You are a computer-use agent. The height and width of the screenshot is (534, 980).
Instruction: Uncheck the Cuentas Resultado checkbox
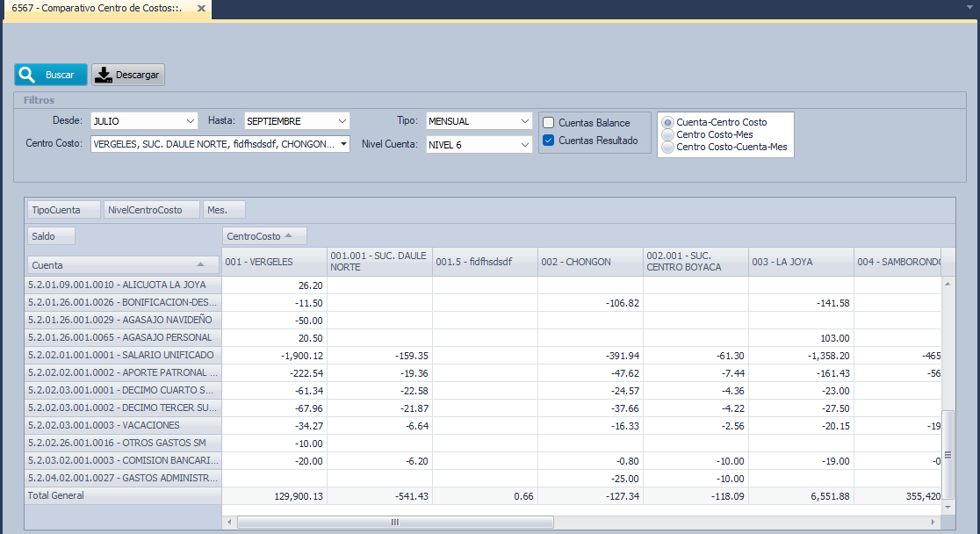tap(549, 140)
